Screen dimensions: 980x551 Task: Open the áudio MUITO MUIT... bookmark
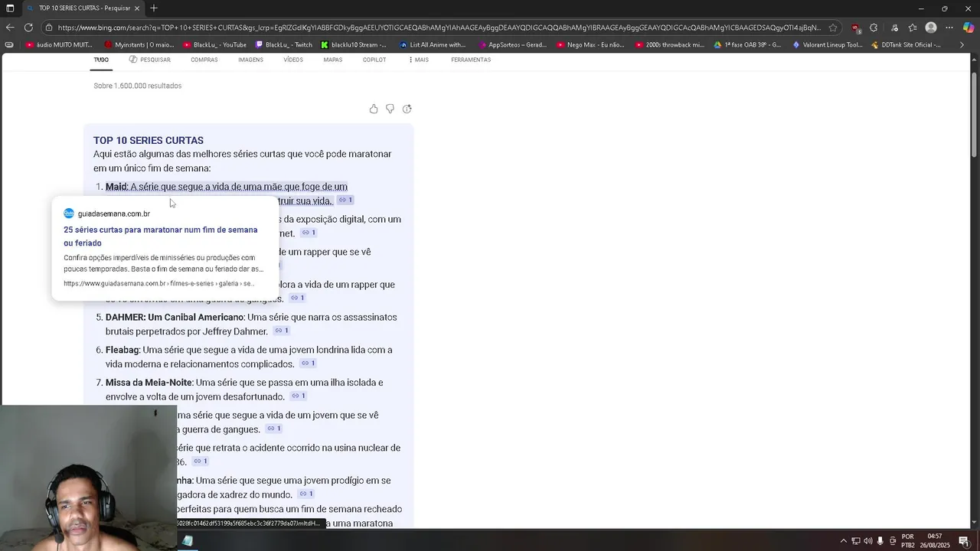pyautogui.click(x=59, y=45)
